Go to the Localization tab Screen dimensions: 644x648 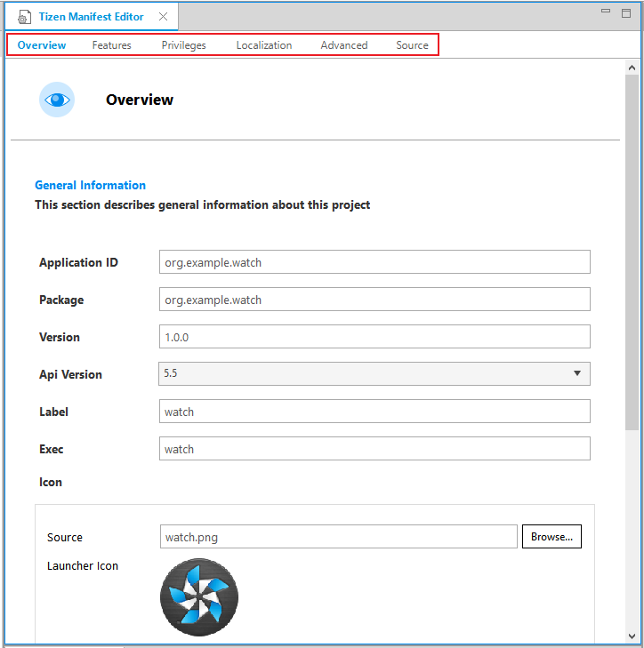(x=264, y=45)
